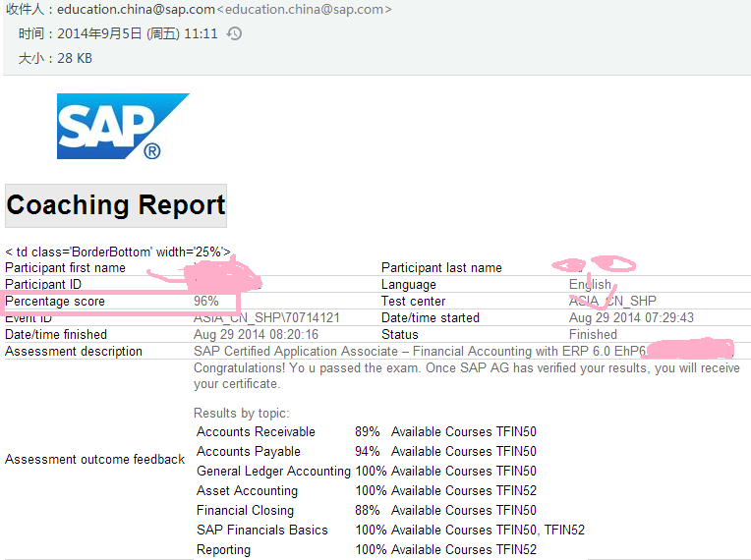751x560 pixels.
Task: Click the stray td class='BorderBottom' code text
Action: click(x=118, y=252)
